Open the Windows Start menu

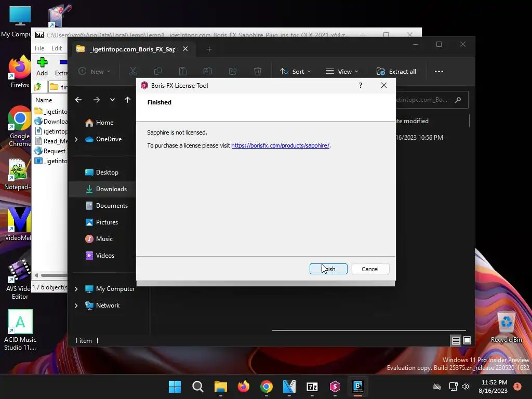click(x=175, y=387)
